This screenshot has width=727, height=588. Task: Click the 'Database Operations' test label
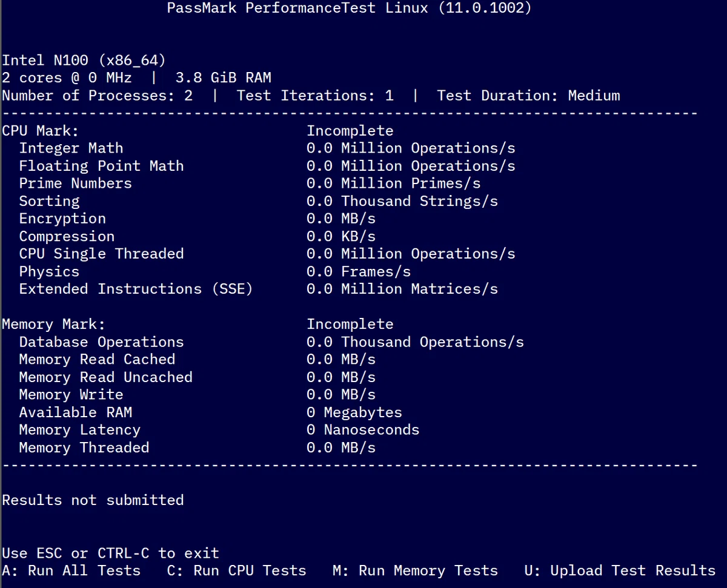101,342
